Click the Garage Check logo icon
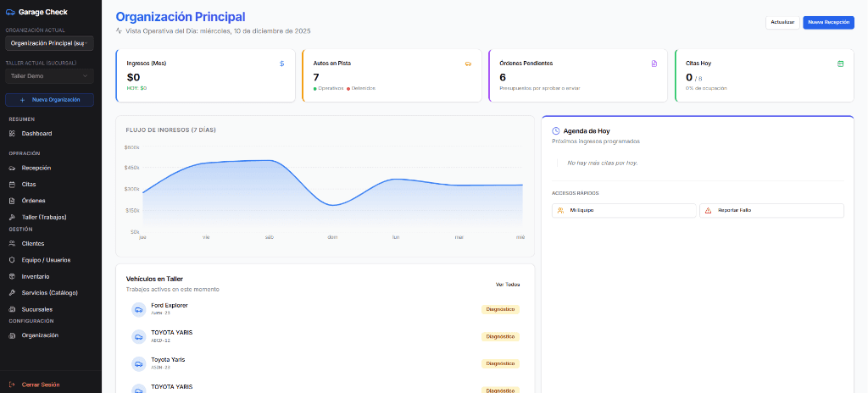868x393 pixels. pos(10,12)
